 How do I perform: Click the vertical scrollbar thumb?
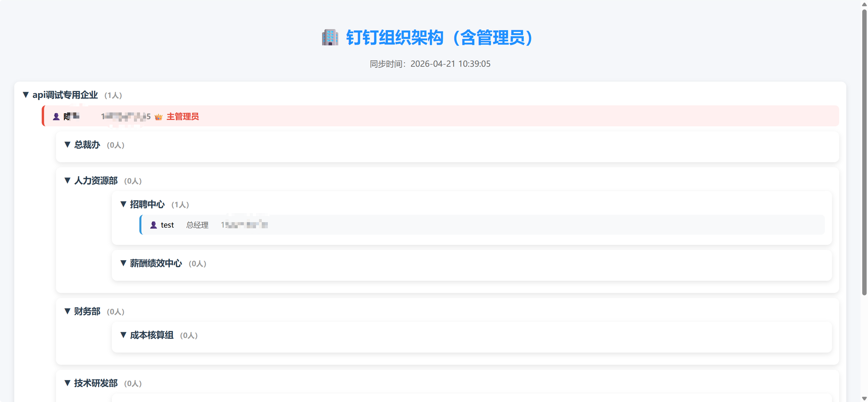(864, 152)
